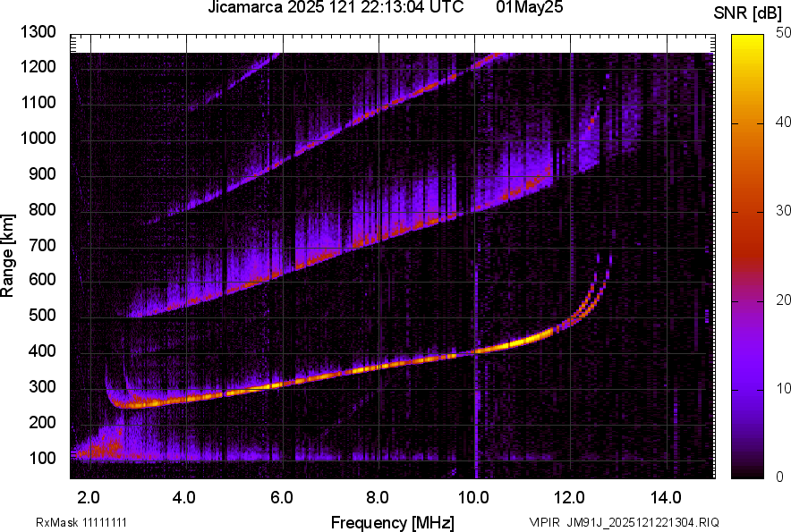Click the VIPIR JM91J_2025121221304.RIQ filename label
The height and width of the screenshot is (532, 791).
(x=624, y=522)
